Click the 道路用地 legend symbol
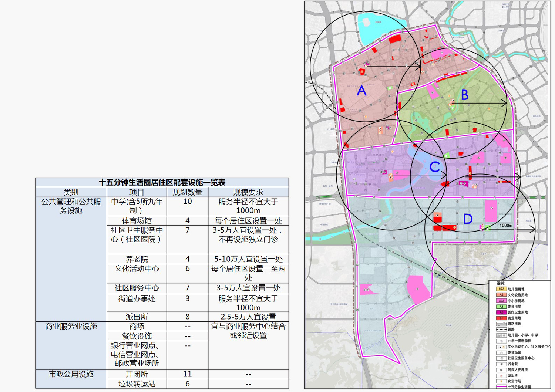This screenshot has height=392, width=555. (x=501, y=324)
